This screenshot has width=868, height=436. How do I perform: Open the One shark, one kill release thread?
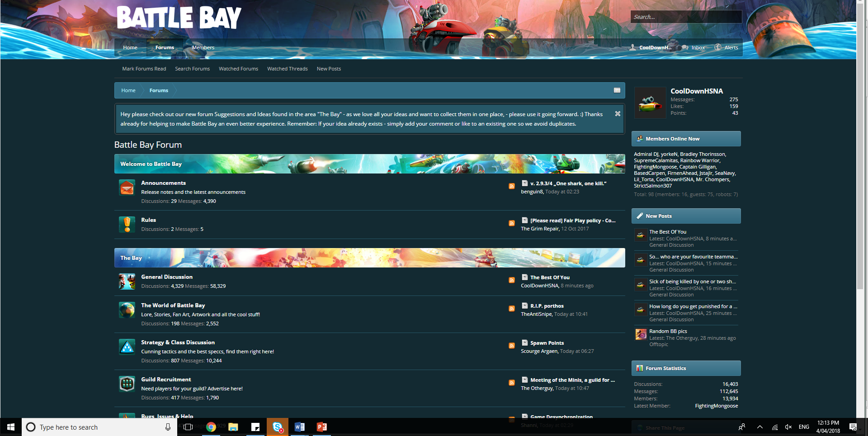click(x=568, y=183)
